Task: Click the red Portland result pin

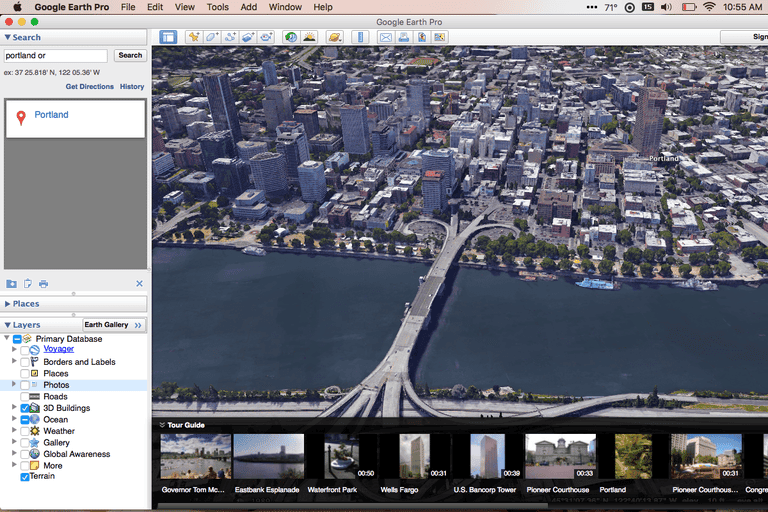Action: click(x=21, y=118)
